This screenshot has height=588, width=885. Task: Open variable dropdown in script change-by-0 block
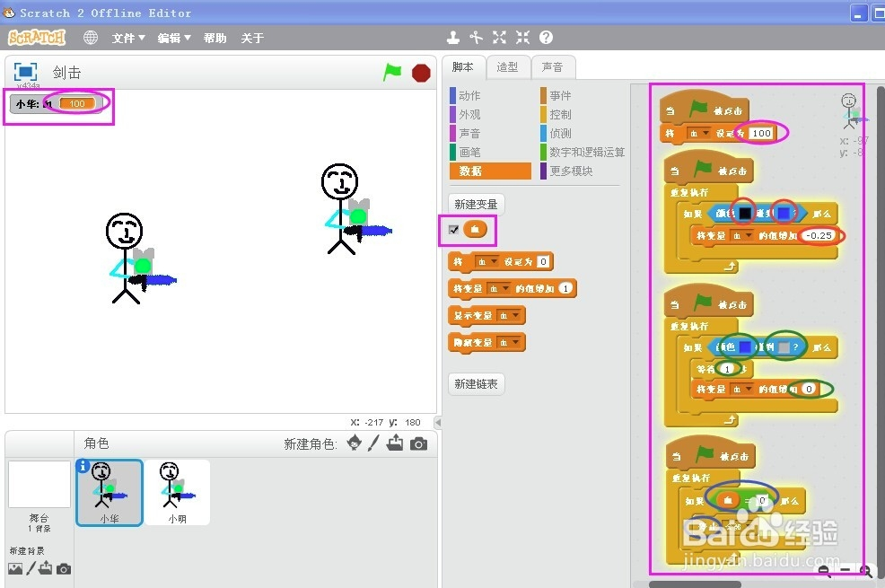(742, 389)
